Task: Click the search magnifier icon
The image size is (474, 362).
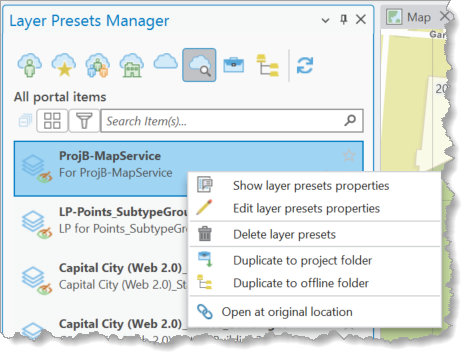Action: tap(350, 120)
